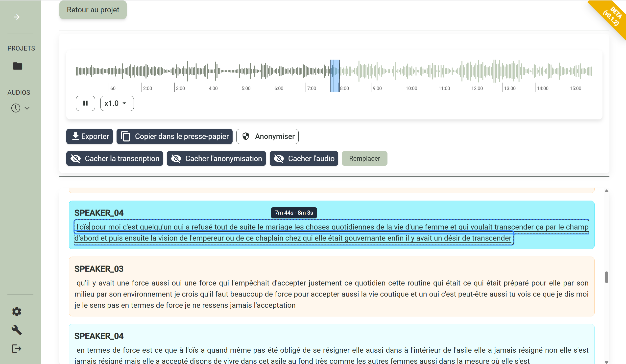Click the Remplacer button

coord(364,158)
